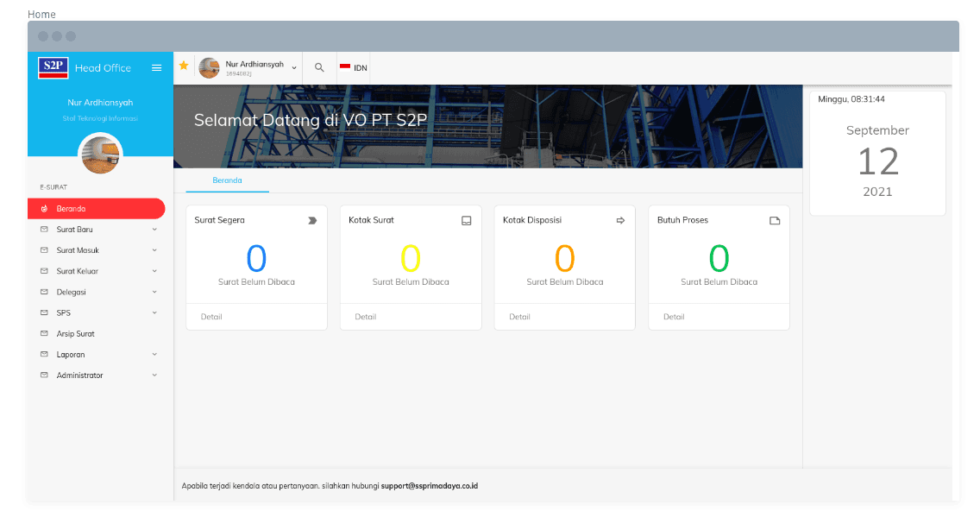Click the envelope icon next to Arsip Surat

click(44, 333)
